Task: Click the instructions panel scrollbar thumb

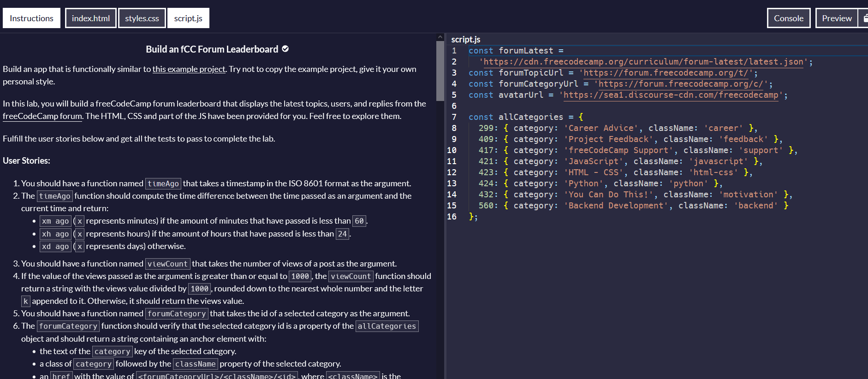Action: (440, 71)
